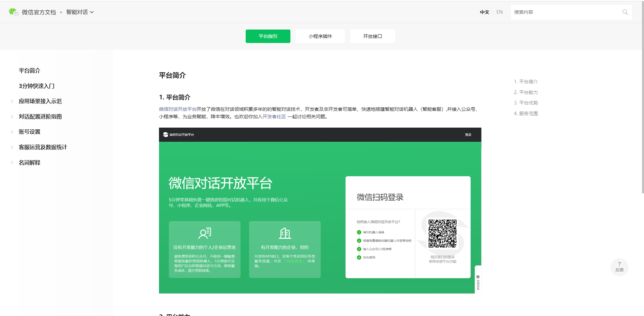644x316 pixels.
Task: Expand the 账号设置 chevron
Action: [x=12, y=132]
